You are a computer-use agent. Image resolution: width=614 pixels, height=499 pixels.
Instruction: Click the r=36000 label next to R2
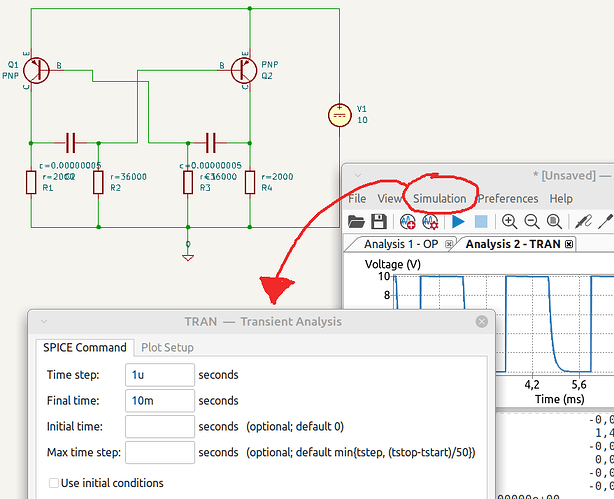[x=128, y=177]
